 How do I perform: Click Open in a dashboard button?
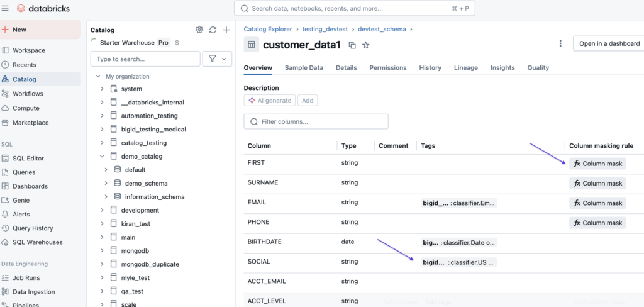click(609, 43)
